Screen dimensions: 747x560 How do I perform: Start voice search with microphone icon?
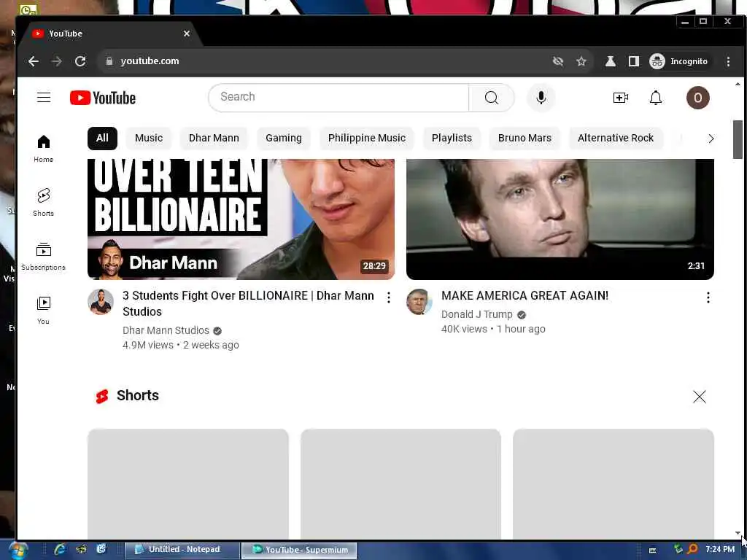[x=541, y=98]
